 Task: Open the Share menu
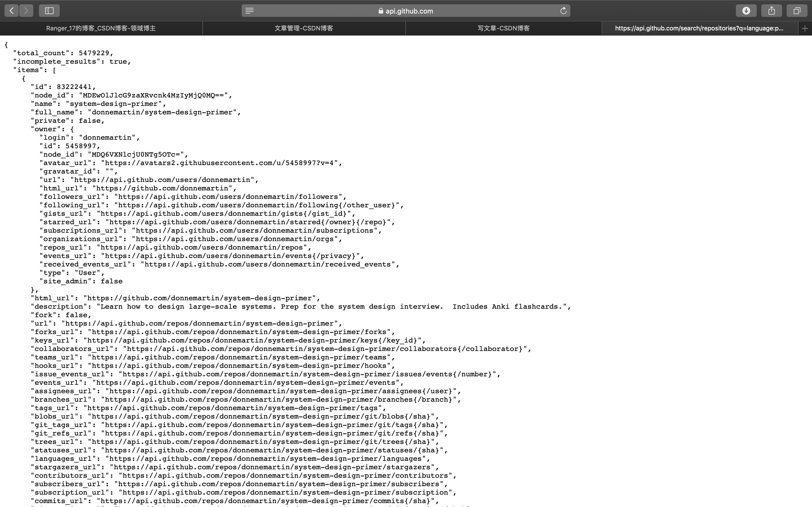[771, 11]
